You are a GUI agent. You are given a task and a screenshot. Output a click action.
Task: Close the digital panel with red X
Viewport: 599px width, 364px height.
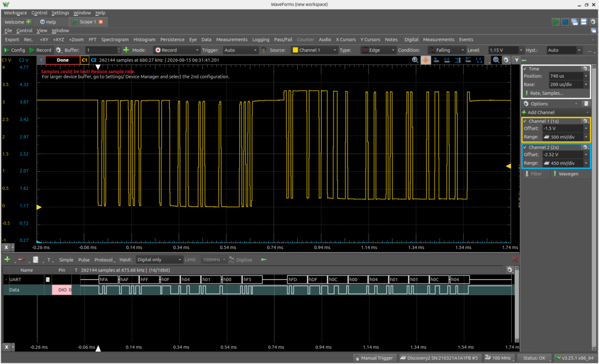[x=515, y=259]
